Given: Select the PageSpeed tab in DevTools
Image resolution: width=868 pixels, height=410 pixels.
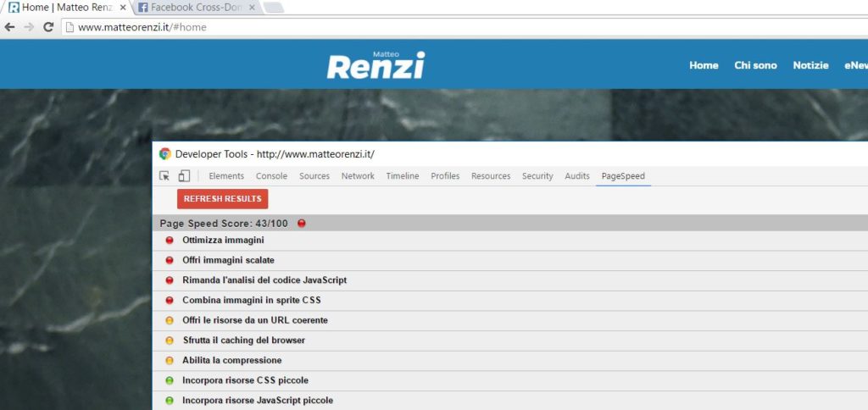Looking at the screenshot, I should pyautogui.click(x=623, y=176).
